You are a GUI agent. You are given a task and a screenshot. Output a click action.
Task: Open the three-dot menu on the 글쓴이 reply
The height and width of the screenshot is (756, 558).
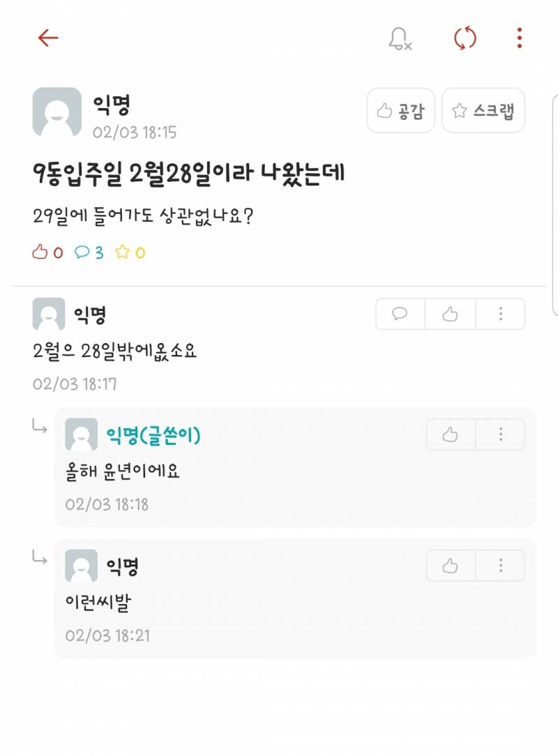[x=500, y=434]
